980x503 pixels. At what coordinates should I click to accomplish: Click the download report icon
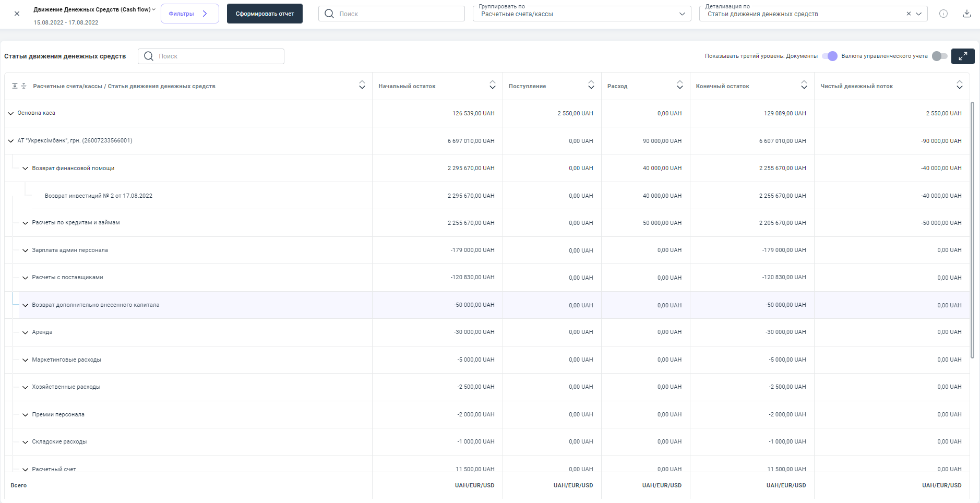(x=966, y=14)
